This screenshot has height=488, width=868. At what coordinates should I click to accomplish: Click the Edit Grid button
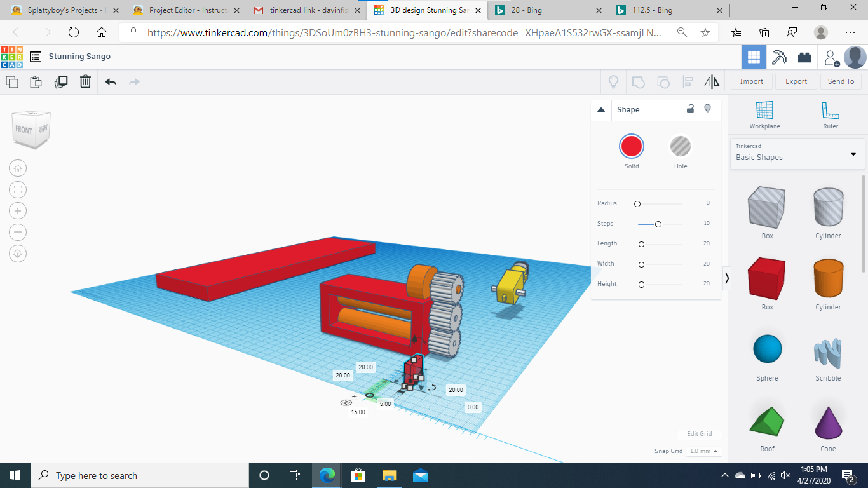[x=700, y=434]
